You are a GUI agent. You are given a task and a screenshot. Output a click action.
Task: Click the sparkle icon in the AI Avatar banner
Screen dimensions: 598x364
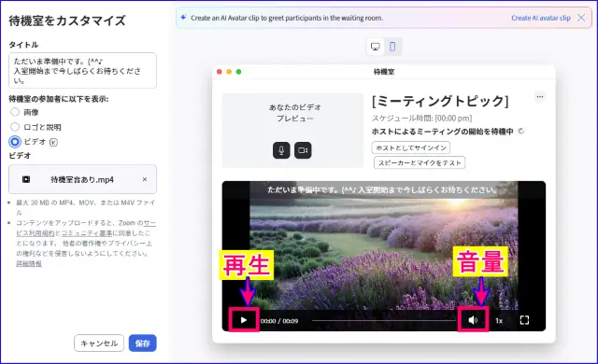click(x=183, y=18)
